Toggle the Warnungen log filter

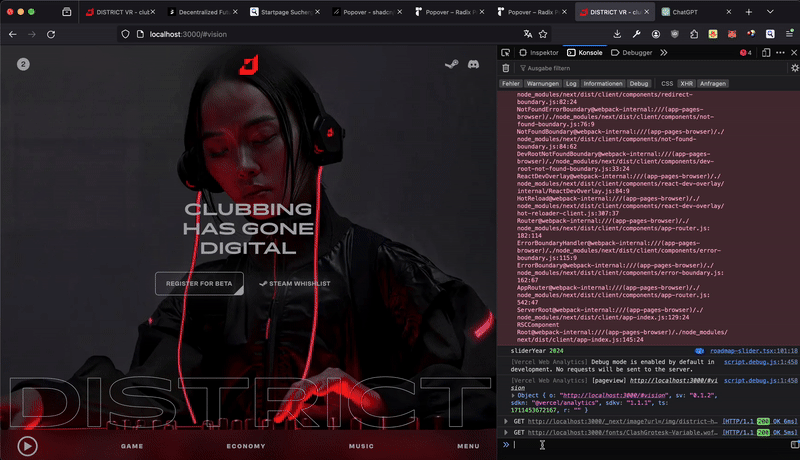(543, 84)
